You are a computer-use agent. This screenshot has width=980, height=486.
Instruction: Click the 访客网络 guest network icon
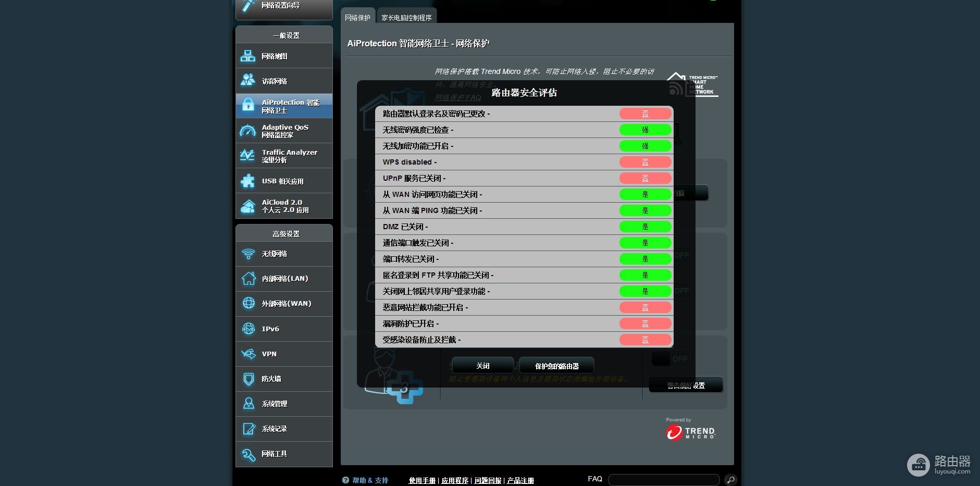pos(248,81)
